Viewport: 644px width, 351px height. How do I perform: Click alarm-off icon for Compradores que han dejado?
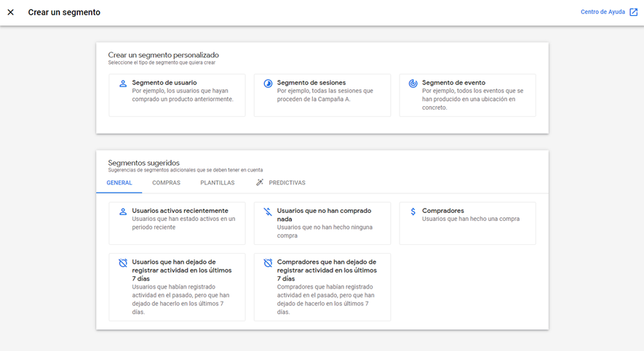[x=268, y=263]
